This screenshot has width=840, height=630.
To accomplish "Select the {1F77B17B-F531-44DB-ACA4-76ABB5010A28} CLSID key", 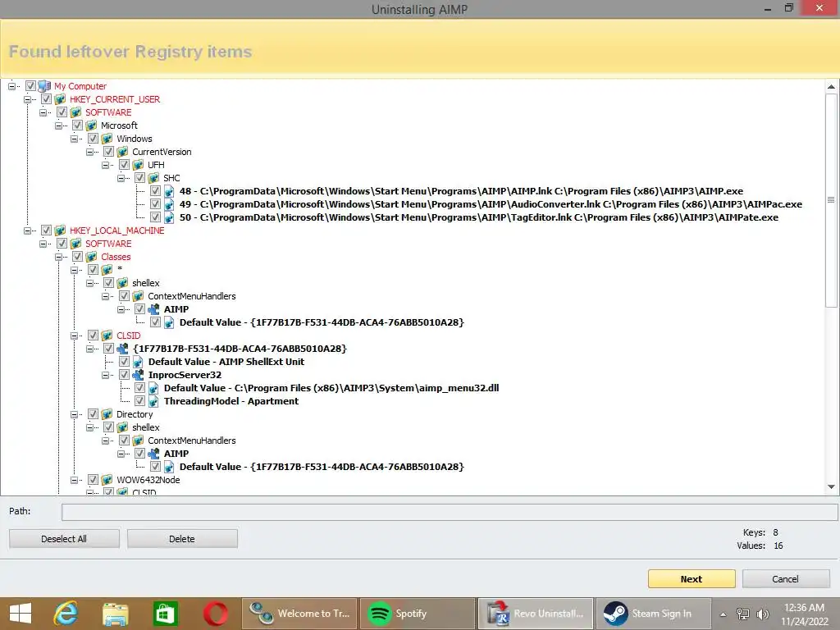I will click(x=240, y=348).
